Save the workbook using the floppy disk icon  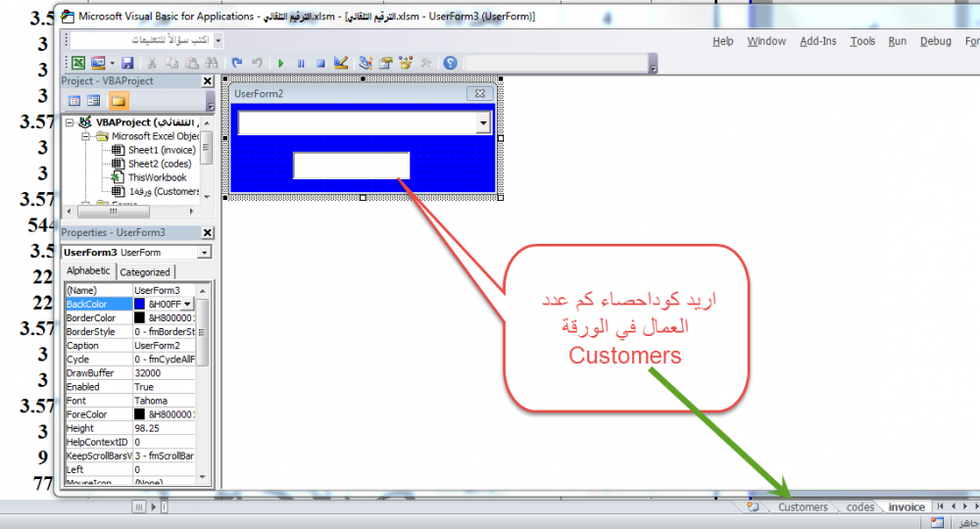(x=127, y=63)
